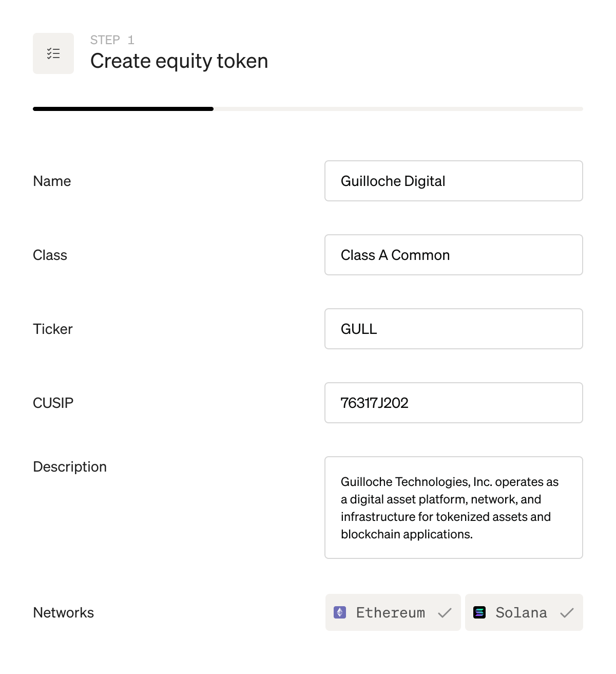Click the Networks label
The height and width of the screenshot is (674, 616).
point(64,612)
